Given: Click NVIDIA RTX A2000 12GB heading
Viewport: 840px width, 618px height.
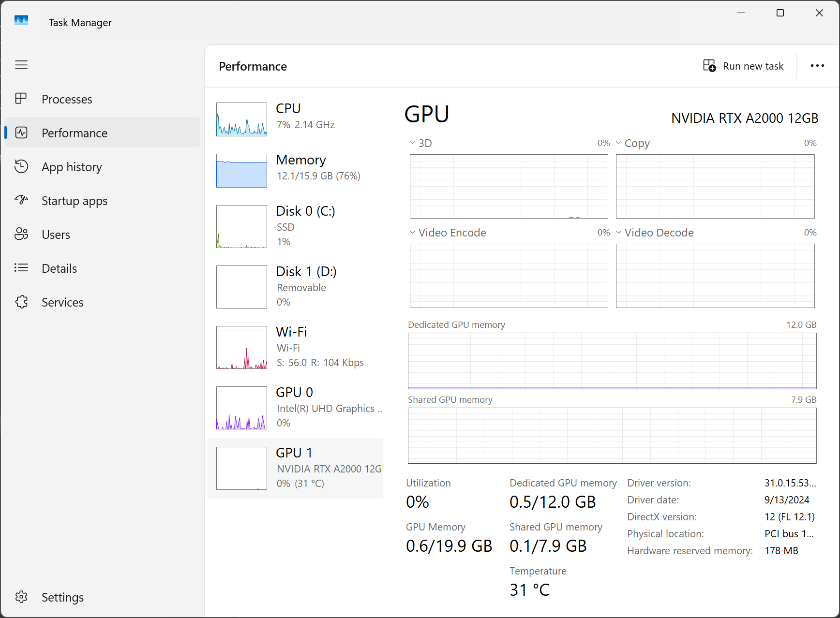Looking at the screenshot, I should [745, 118].
